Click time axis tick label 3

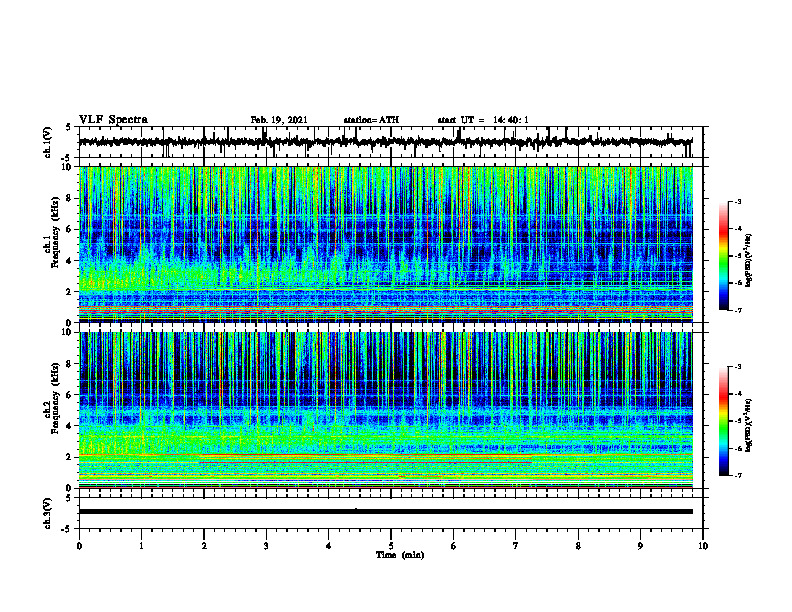click(266, 546)
